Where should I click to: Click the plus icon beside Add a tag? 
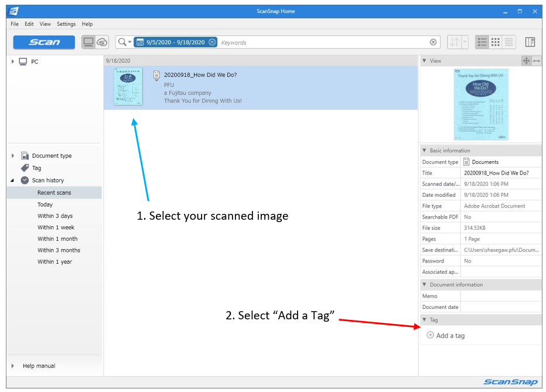(431, 335)
